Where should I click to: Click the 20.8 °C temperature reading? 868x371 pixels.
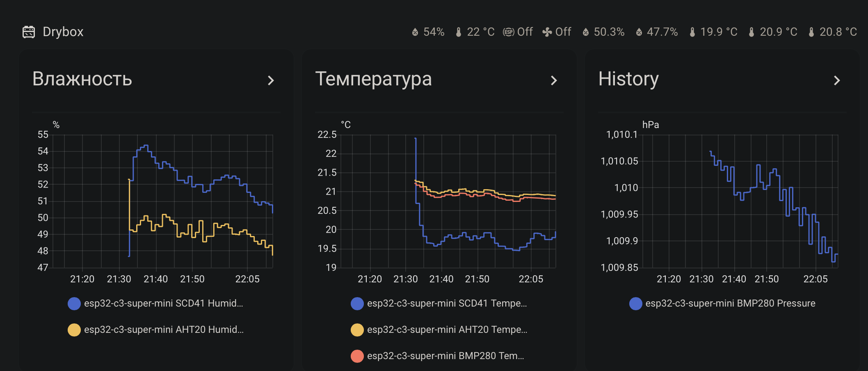(838, 32)
